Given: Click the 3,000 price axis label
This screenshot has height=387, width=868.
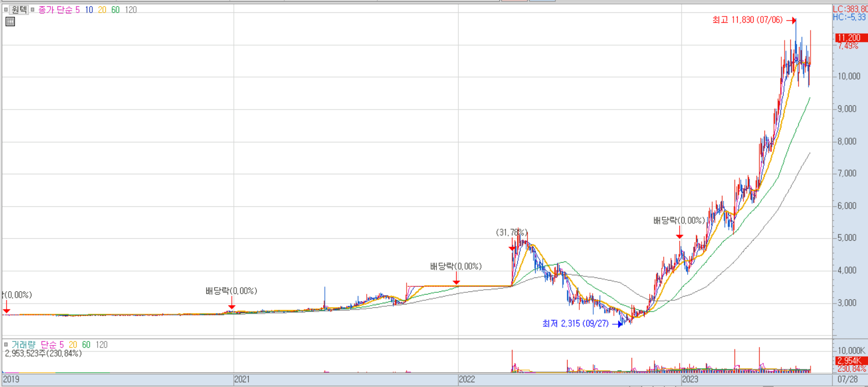Looking at the screenshot, I should coord(847,303).
